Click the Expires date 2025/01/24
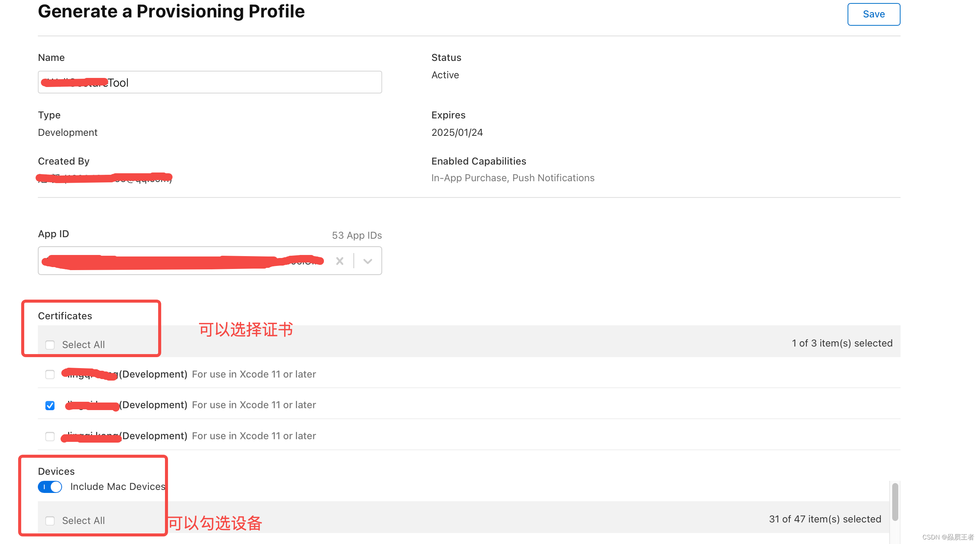Screen dimensions: 980x544 point(457,132)
